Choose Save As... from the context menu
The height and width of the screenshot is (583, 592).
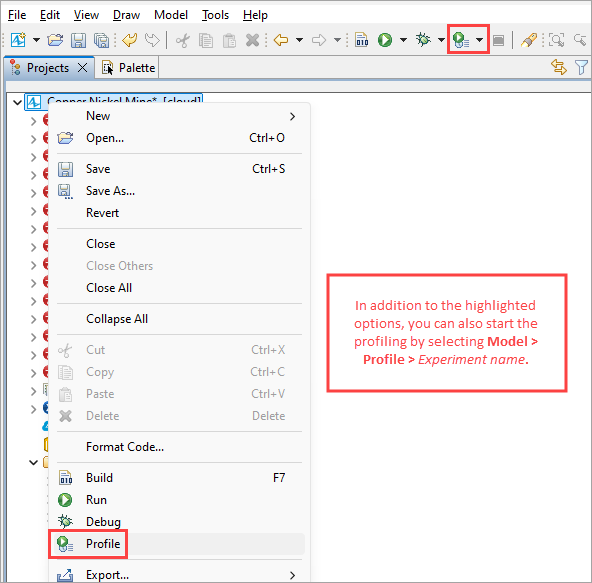[x=178, y=191]
